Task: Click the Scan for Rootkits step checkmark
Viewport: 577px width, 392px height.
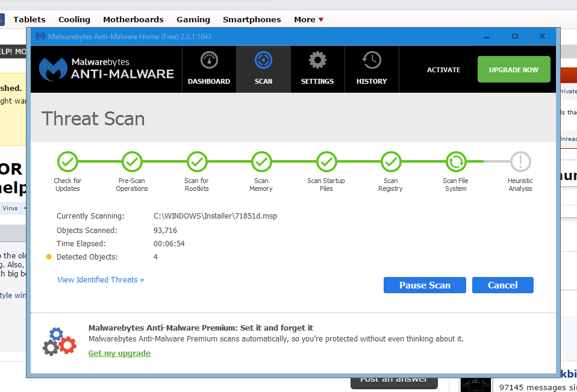Action: point(197,162)
